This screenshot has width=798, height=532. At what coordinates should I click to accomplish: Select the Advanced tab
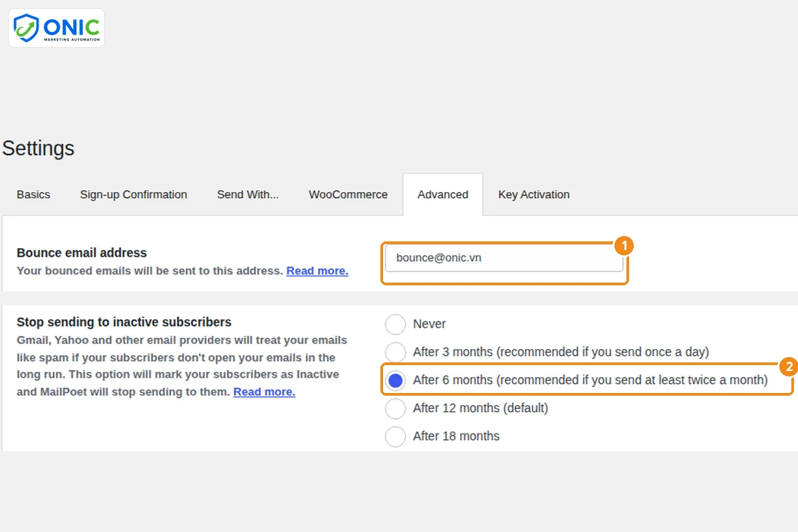coord(443,195)
